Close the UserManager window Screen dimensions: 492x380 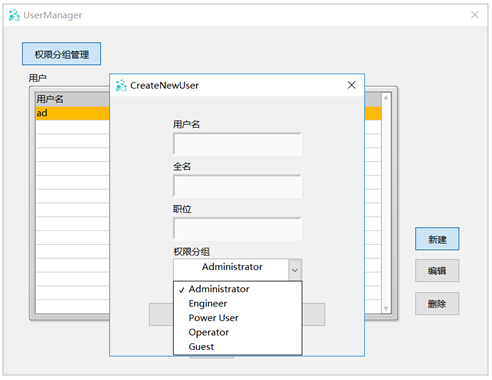pos(475,15)
